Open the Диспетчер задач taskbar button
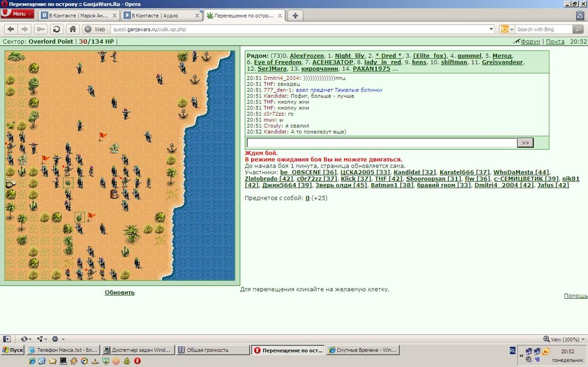 pos(138,350)
